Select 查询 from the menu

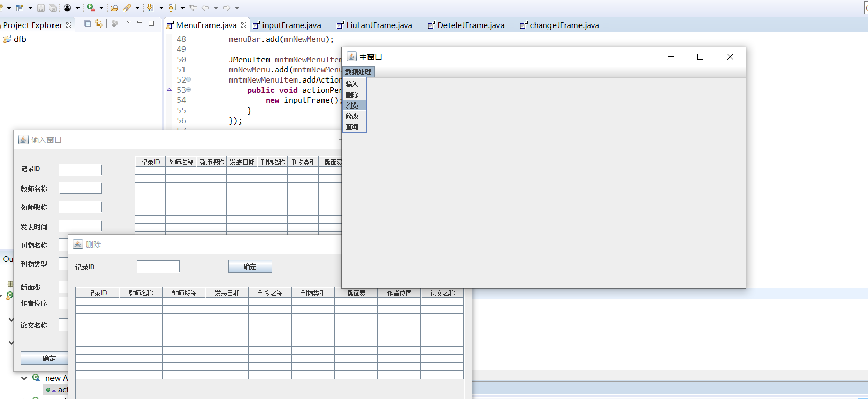(x=354, y=127)
